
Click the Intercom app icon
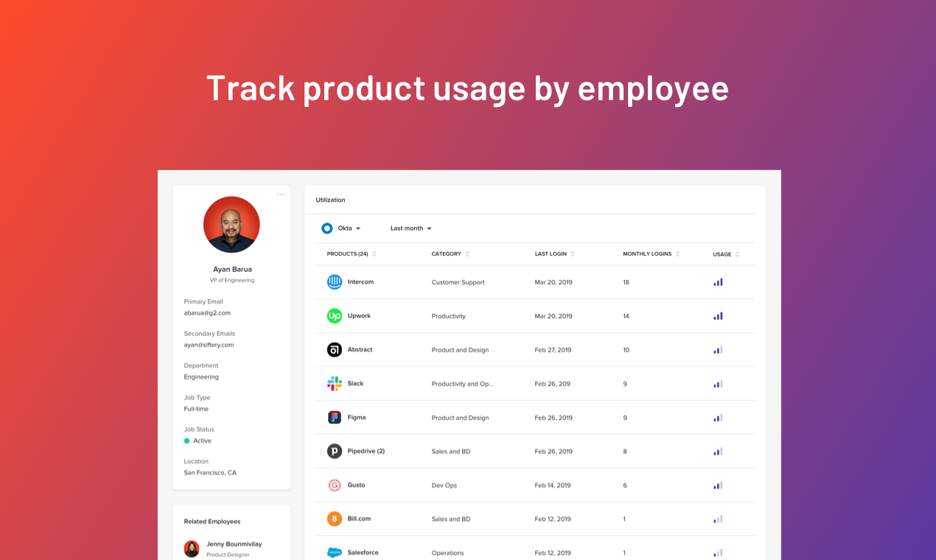point(335,282)
